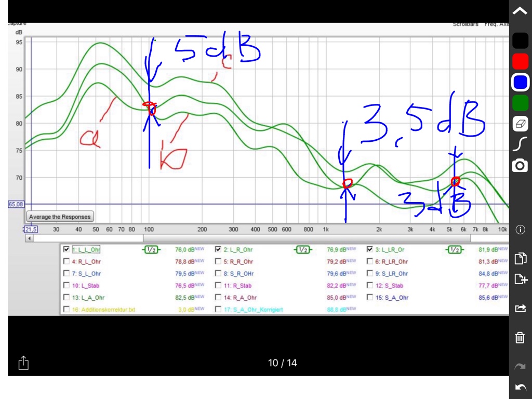Click the label text 16: Additionskorrektur.txt
This screenshot has width=532, height=399.
(x=103, y=310)
